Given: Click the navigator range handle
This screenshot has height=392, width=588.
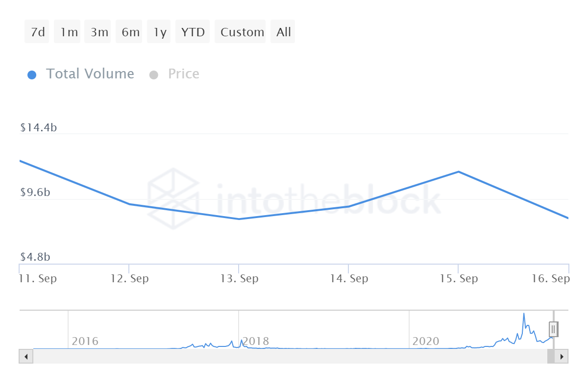Looking at the screenshot, I should (x=553, y=329).
